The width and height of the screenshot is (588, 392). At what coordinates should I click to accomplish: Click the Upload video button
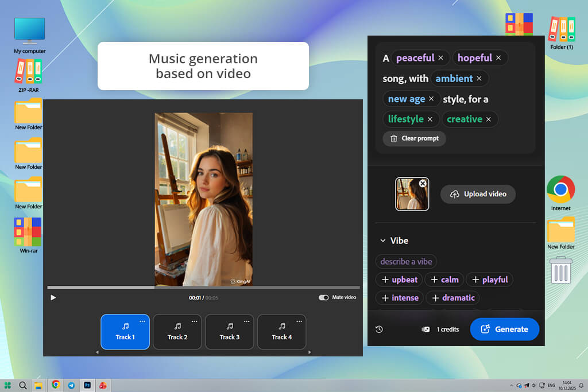478,194
